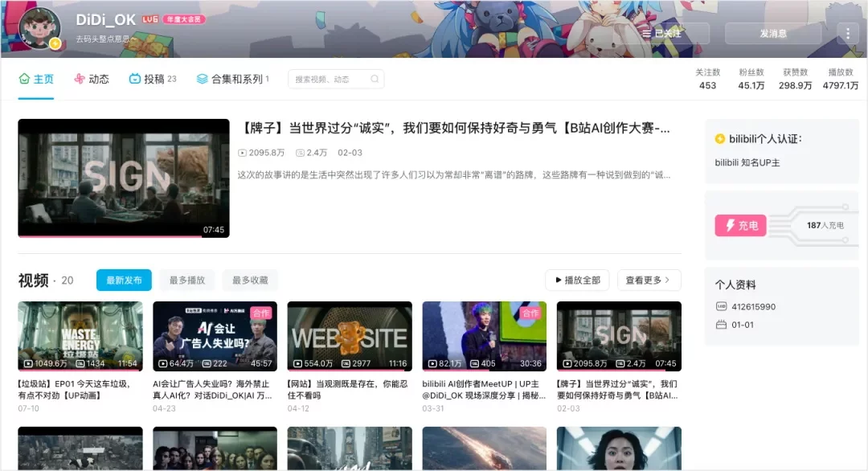
Task: Open the featured SIGN video thumbnail
Action: tap(124, 178)
